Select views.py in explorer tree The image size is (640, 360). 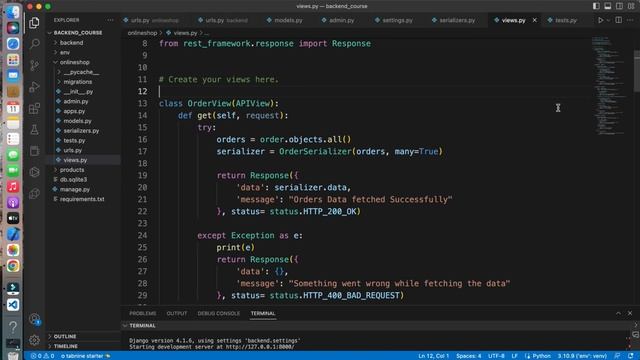[75, 160]
